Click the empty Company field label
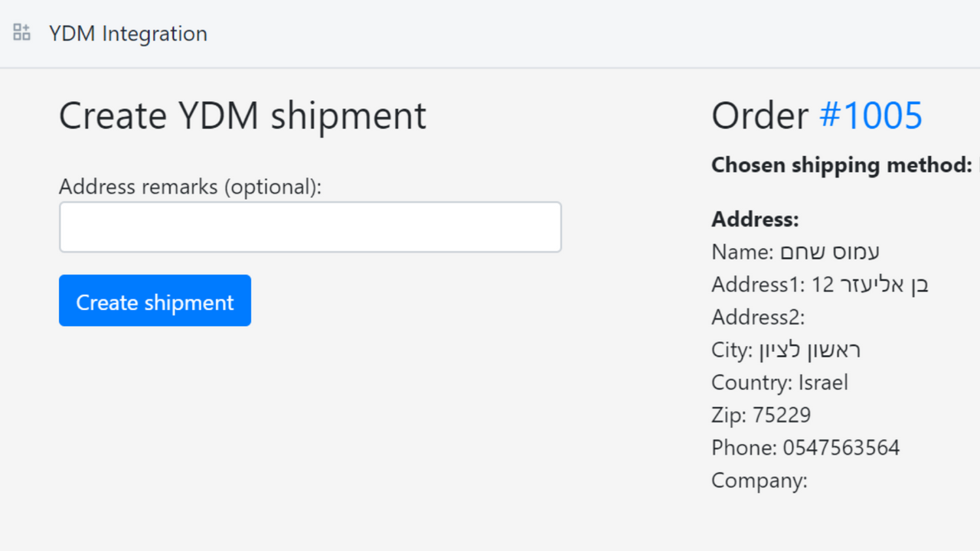The image size is (980, 551). coord(759,480)
